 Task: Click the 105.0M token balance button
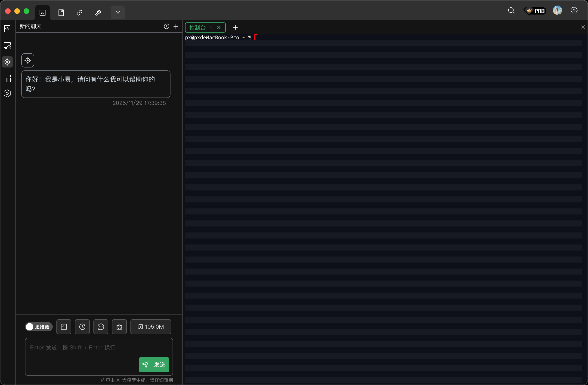(151, 327)
